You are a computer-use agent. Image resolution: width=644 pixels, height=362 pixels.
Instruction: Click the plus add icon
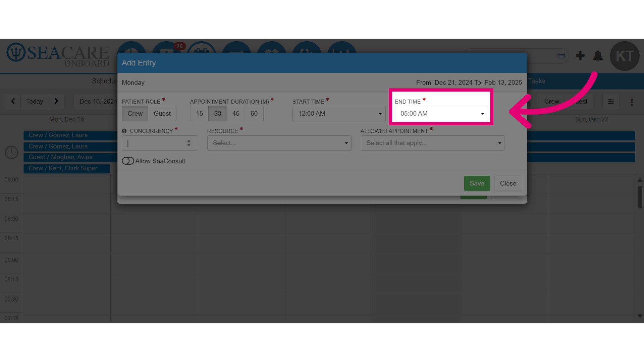[580, 56]
